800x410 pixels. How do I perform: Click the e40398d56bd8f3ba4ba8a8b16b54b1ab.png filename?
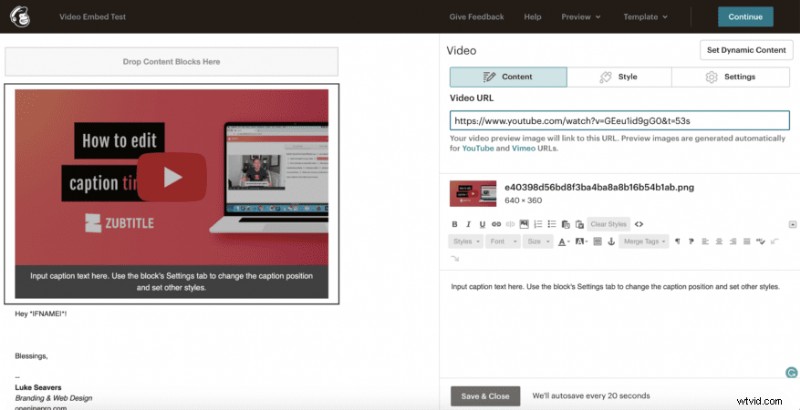599,187
